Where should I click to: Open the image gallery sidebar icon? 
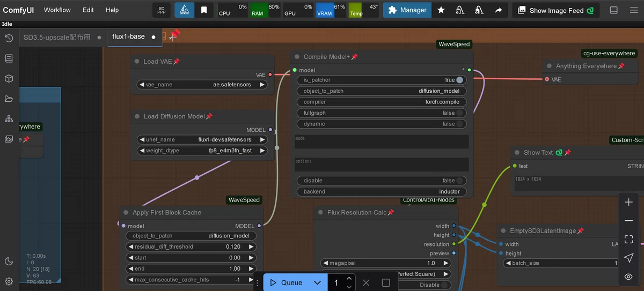[9, 139]
